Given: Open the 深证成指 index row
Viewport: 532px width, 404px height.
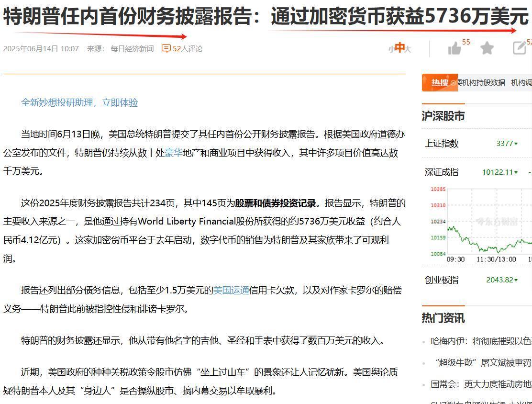Looking at the screenshot, I should (x=477, y=172).
